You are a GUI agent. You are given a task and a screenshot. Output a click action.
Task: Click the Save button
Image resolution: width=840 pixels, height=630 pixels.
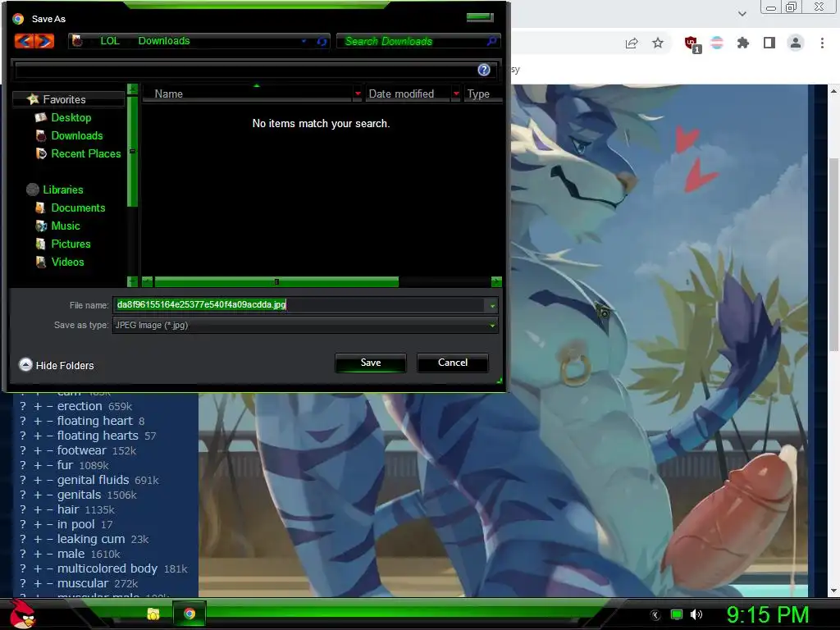click(371, 363)
